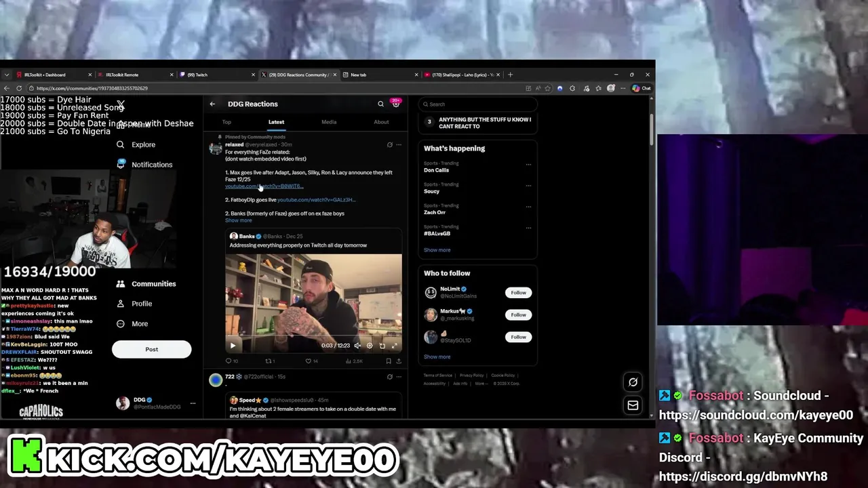Switch to the About tab

pos(381,122)
